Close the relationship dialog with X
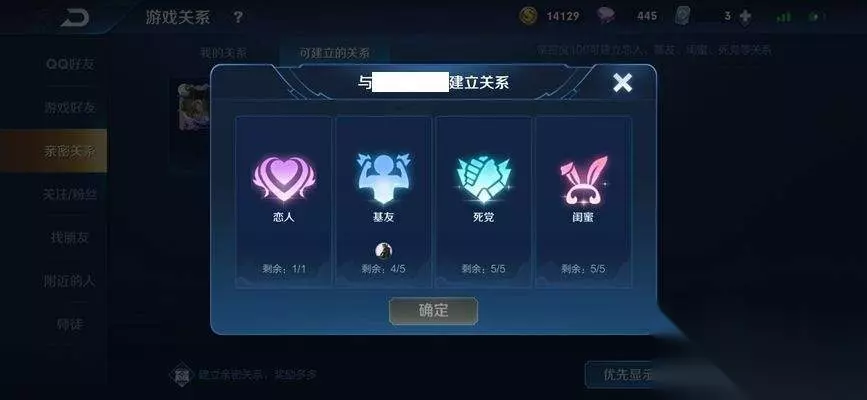 [622, 83]
